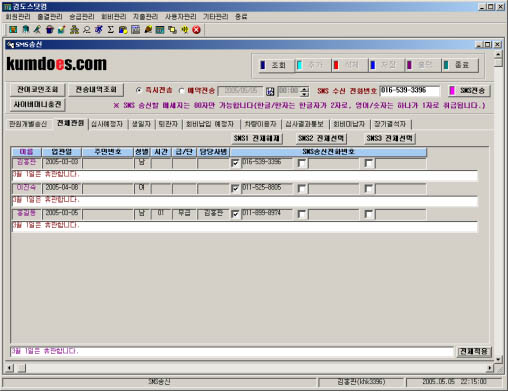This screenshot has width=508, height=392.
Task: Switch to the 생일자 tab
Action: pos(141,124)
